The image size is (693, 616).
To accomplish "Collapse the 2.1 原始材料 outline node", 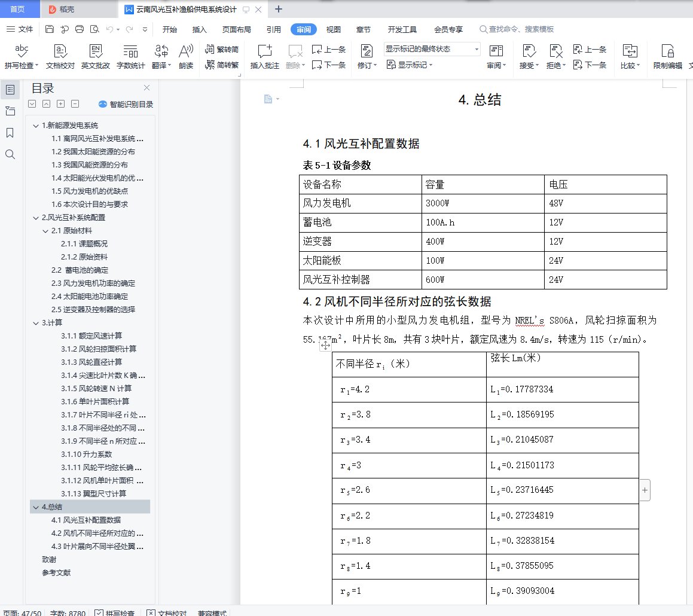I will point(45,231).
